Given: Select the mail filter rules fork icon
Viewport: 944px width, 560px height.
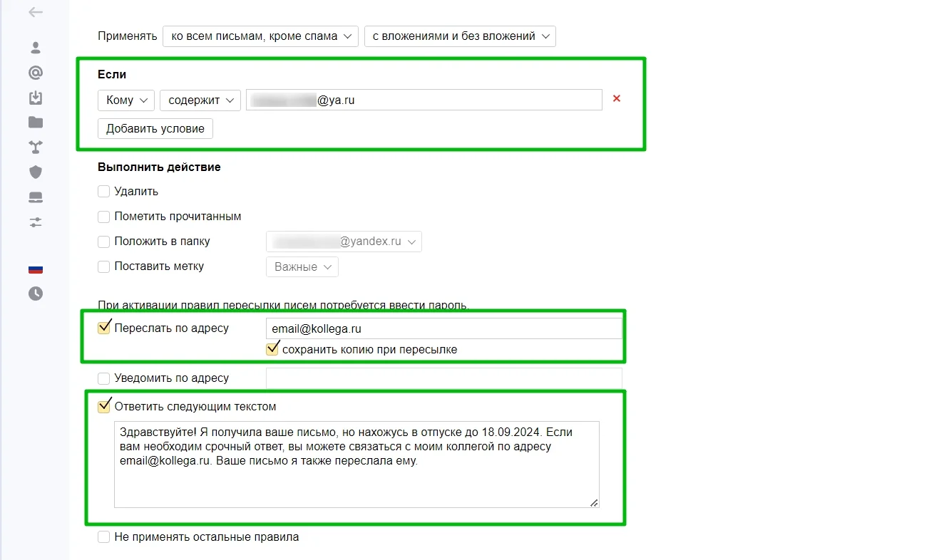Looking at the screenshot, I should [36, 147].
